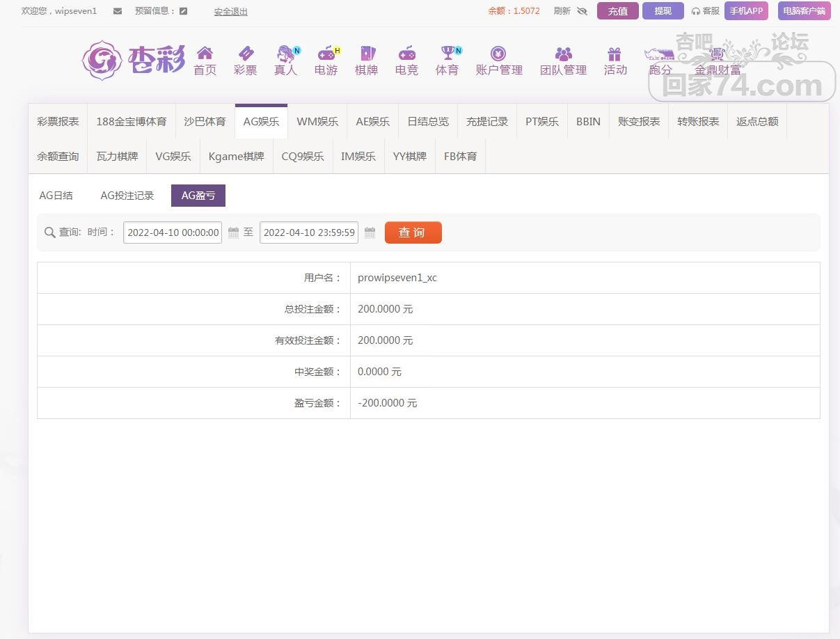This screenshot has width=840, height=639.
Task: Switch to the WM娱乐 tab
Action: coord(317,121)
